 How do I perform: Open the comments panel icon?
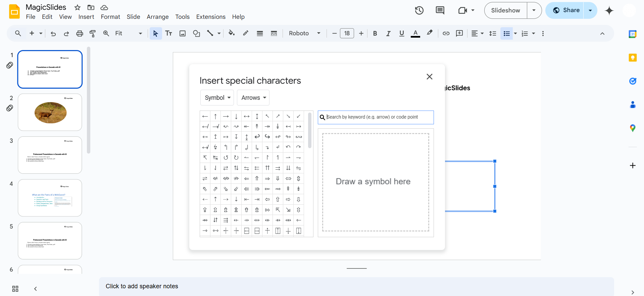(x=440, y=10)
